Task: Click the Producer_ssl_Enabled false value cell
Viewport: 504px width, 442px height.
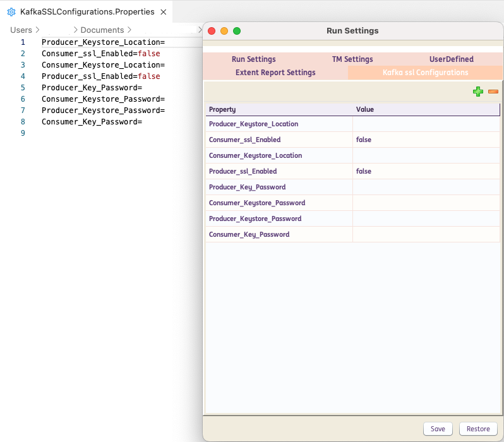Action: 426,171
